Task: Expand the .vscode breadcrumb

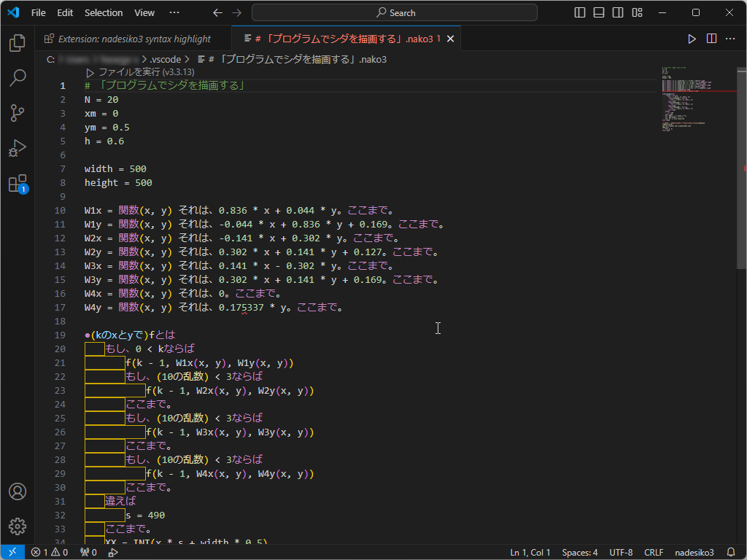Action: [165, 59]
